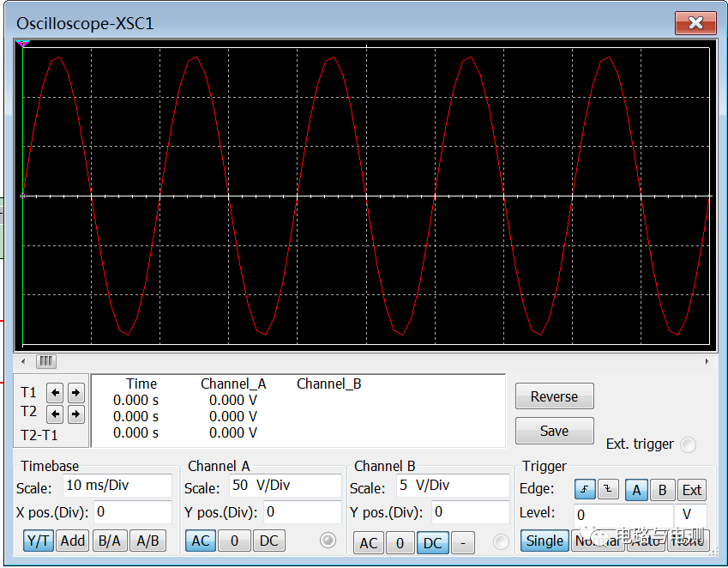Shift cursor T2 left with its arrow

click(x=55, y=414)
